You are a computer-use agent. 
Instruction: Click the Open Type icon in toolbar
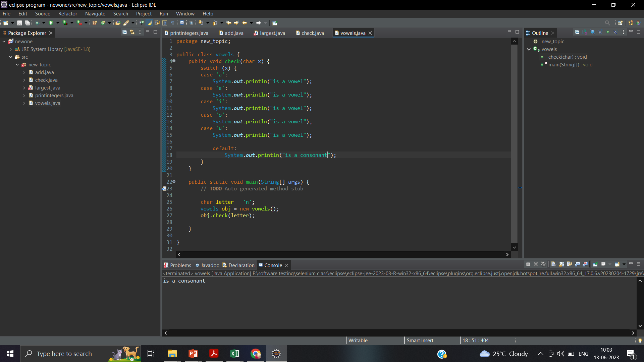[x=118, y=23]
